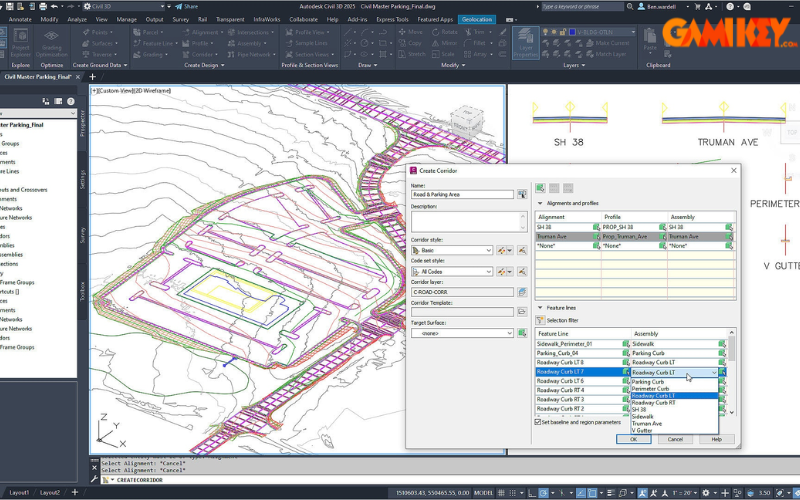Click the MODEL button in status bar
Viewport: 800px width, 500px height.
(x=483, y=493)
